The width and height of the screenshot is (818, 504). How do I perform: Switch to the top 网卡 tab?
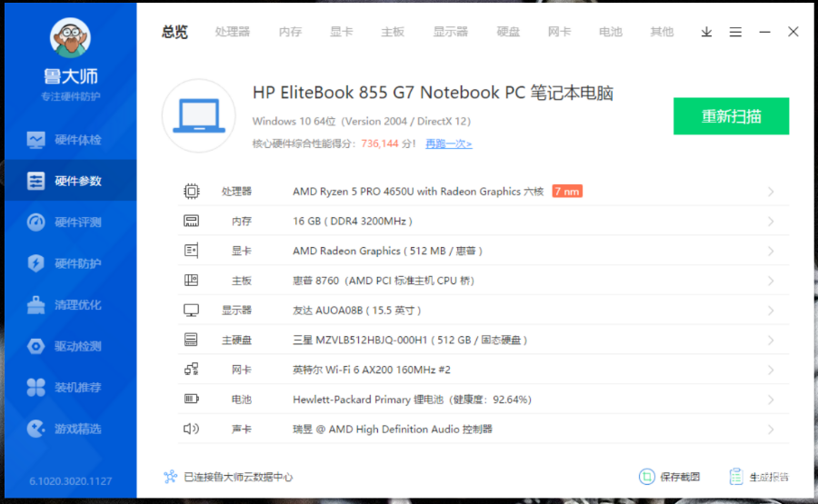(x=559, y=32)
